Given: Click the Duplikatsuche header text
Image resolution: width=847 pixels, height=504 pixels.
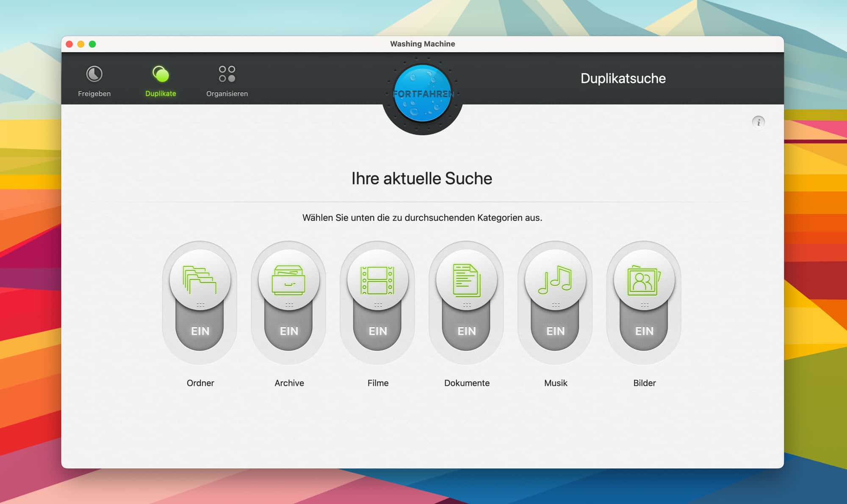Looking at the screenshot, I should point(623,78).
